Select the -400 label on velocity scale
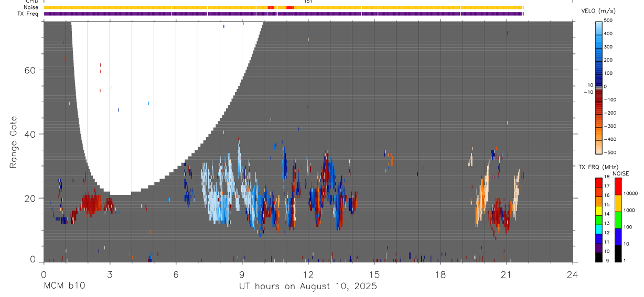 [609, 139]
